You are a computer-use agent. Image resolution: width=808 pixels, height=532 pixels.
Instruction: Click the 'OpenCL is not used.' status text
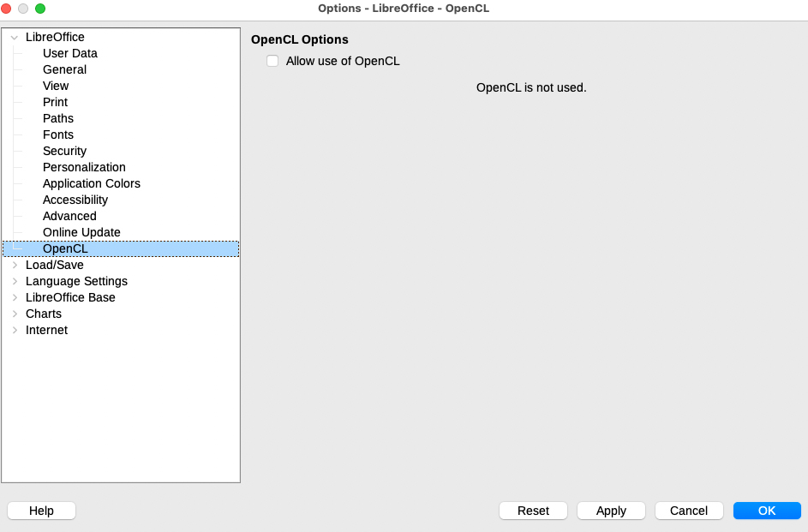click(x=531, y=87)
